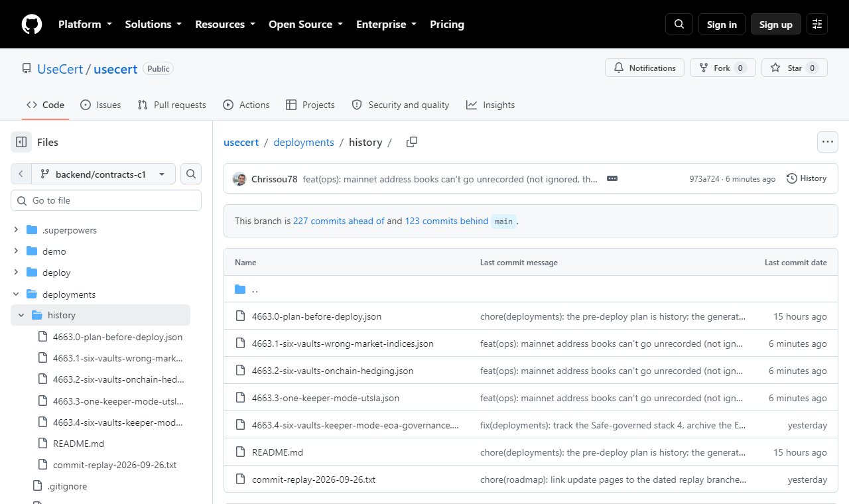Click Chrissou78's avatar image
Viewport: 849px width, 504px height.
tap(239, 178)
